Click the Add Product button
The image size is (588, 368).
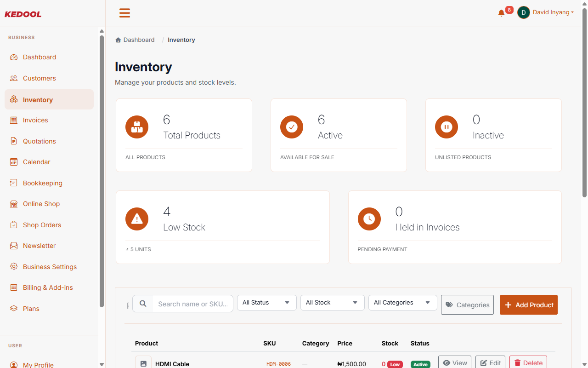[x=529, y=305]
